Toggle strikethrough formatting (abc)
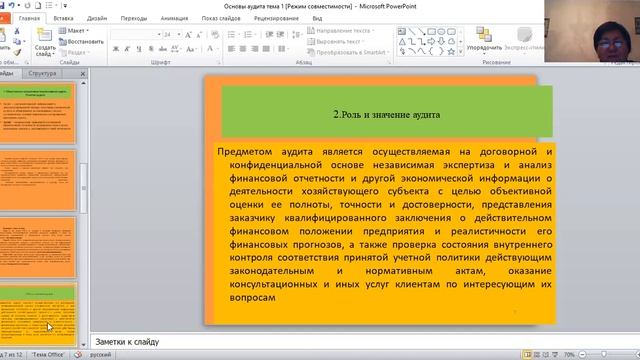640x360 pixels. tap(163, 49)
